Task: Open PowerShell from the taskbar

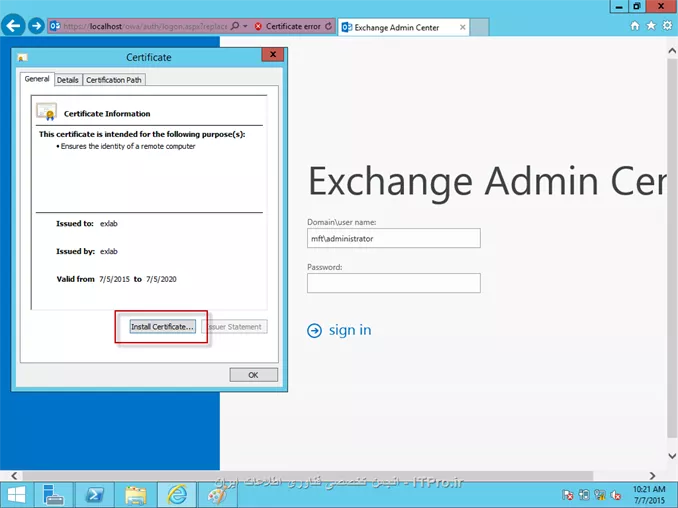Action: pyautogui.click(x=95, y=495)
